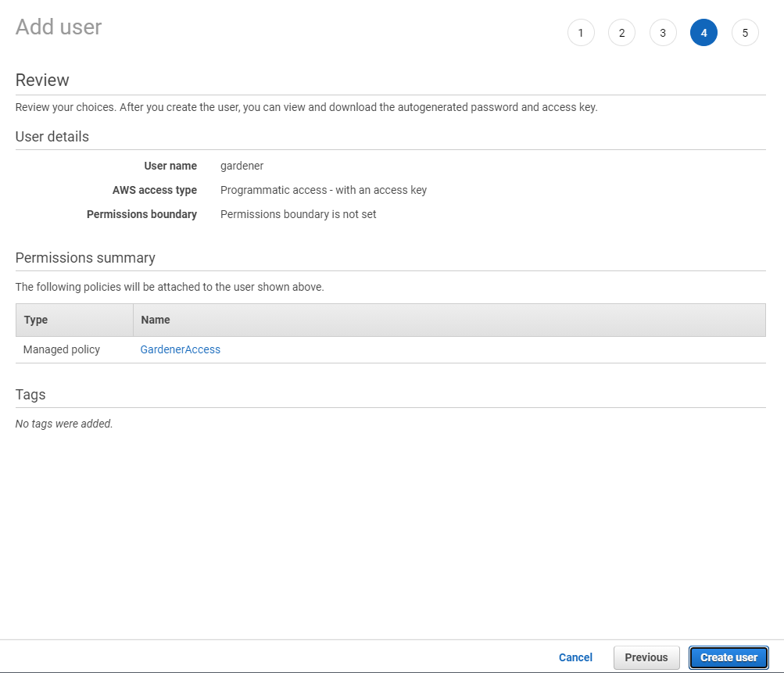Click the Name column header
Screen dimensions: 784x673
156,320
